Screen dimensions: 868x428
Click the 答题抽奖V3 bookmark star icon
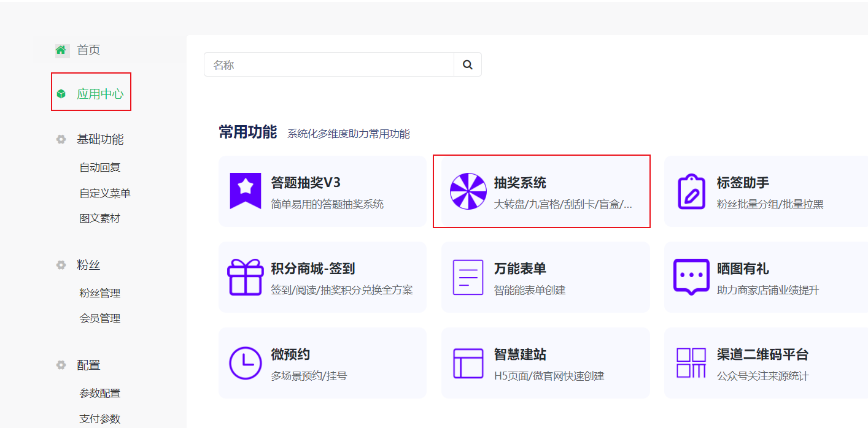click(x=246, y=191)
